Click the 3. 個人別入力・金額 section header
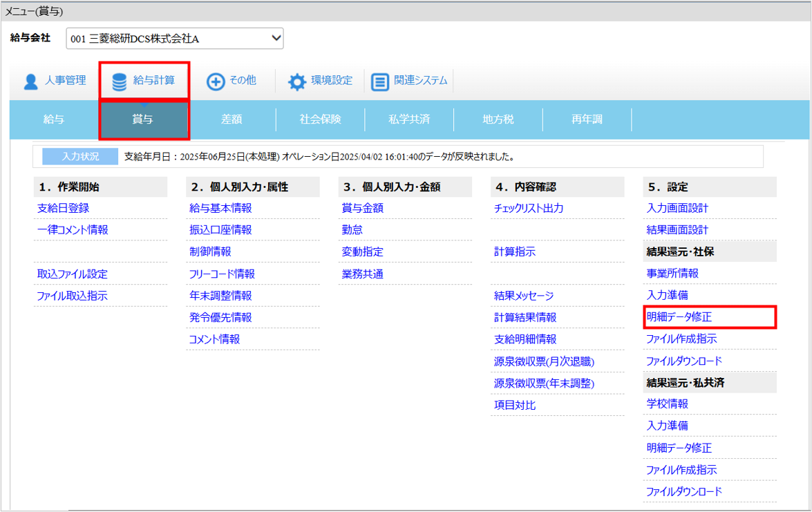 [405, 187]
